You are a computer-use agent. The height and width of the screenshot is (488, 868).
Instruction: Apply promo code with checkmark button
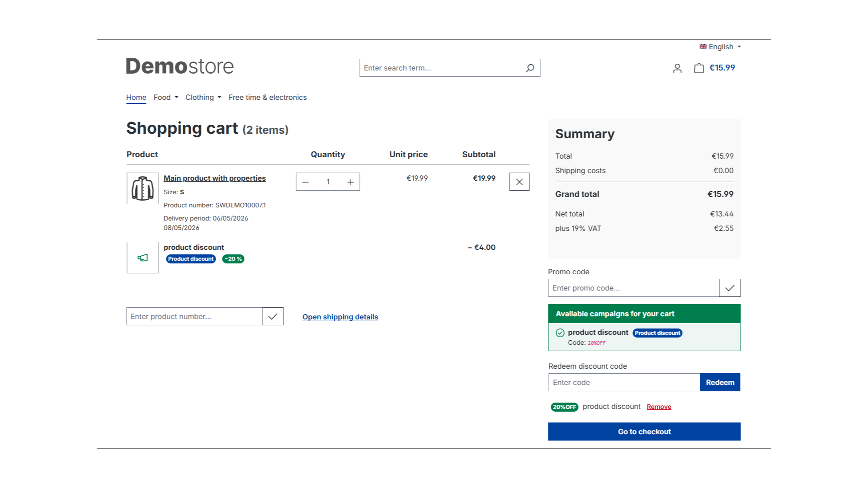tap(730, 288)
